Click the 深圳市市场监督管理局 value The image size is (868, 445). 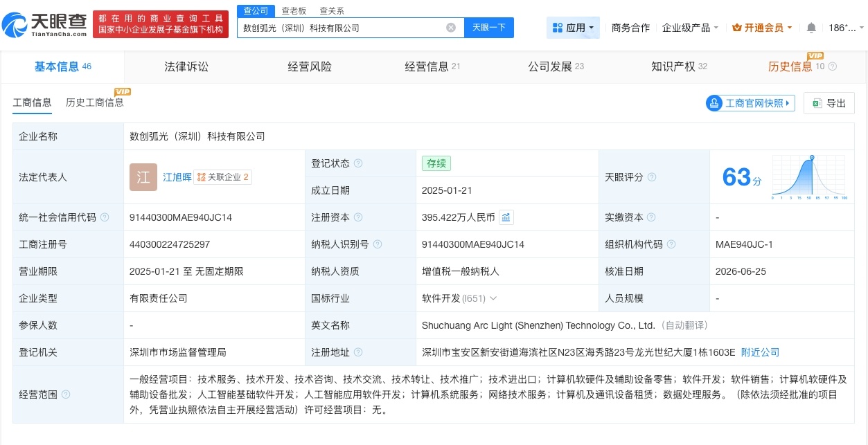coord(178,352)
